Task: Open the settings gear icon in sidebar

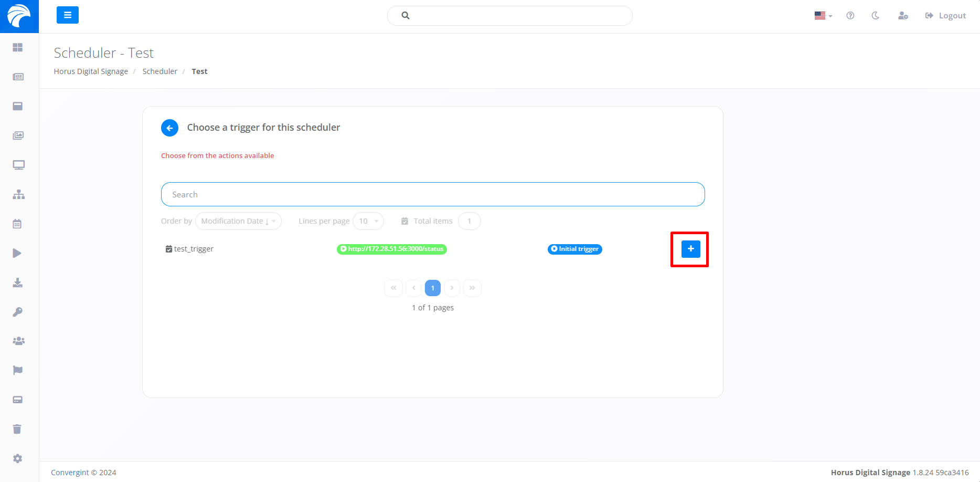Action: (x=18, y=458)
